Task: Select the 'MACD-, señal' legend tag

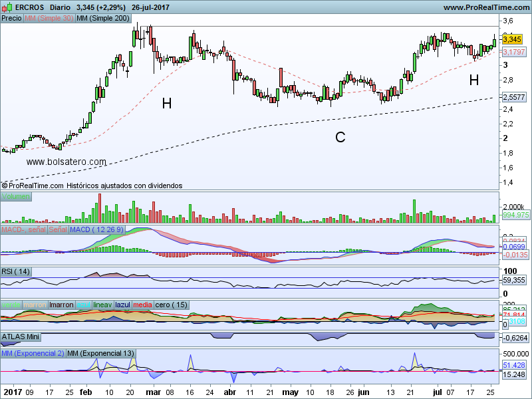Action: tap(23, 229)
